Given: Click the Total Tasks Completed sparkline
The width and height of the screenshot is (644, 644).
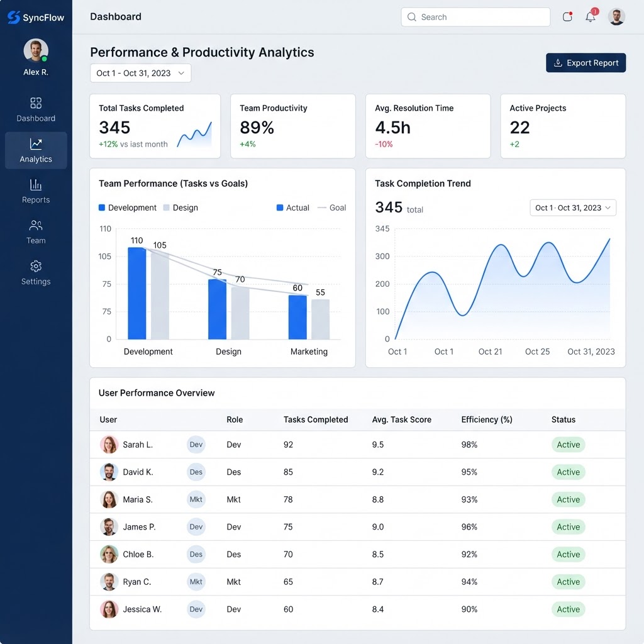Looking at the screenshot, I should (194, 135).
